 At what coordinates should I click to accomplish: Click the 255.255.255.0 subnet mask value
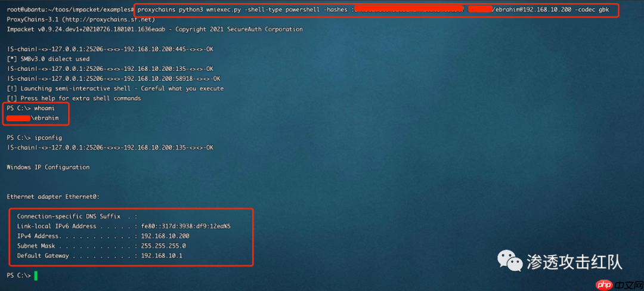[163, 246]
